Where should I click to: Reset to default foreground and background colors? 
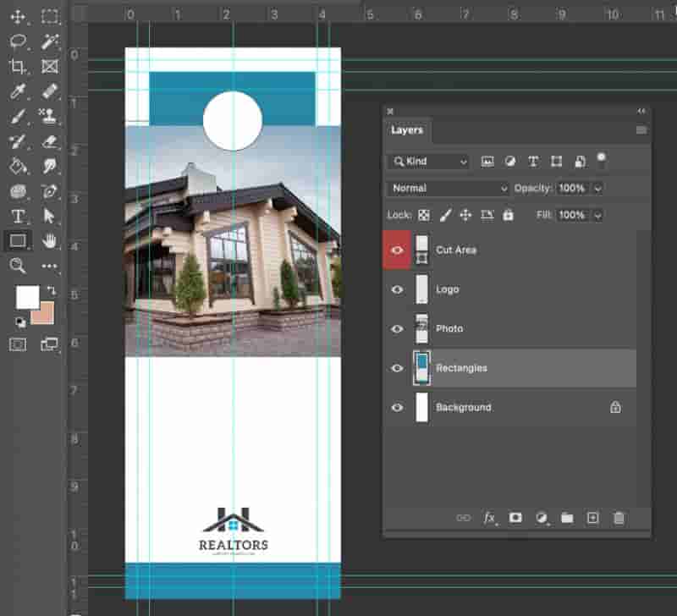pos(19,322)
